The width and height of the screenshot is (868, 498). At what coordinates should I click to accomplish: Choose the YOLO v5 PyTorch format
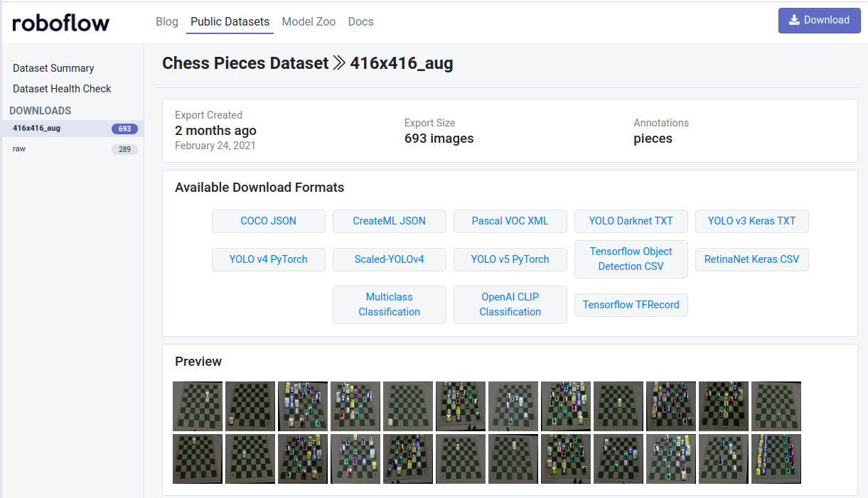510,259
